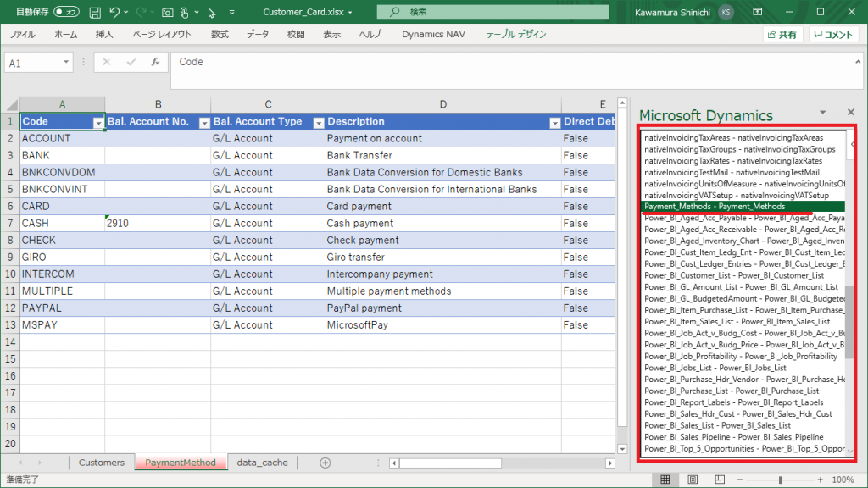Switch to Normal view icon in status bar

pos(665,480)
